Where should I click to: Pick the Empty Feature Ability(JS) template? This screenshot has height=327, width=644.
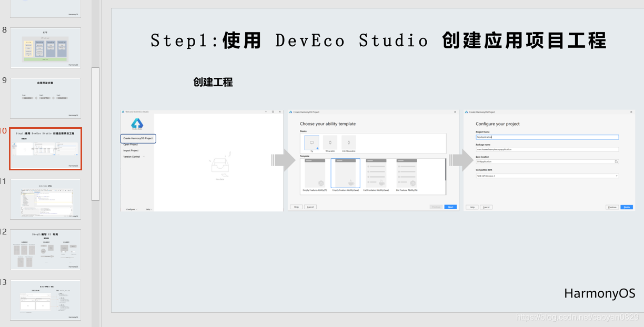pos(315,175)
